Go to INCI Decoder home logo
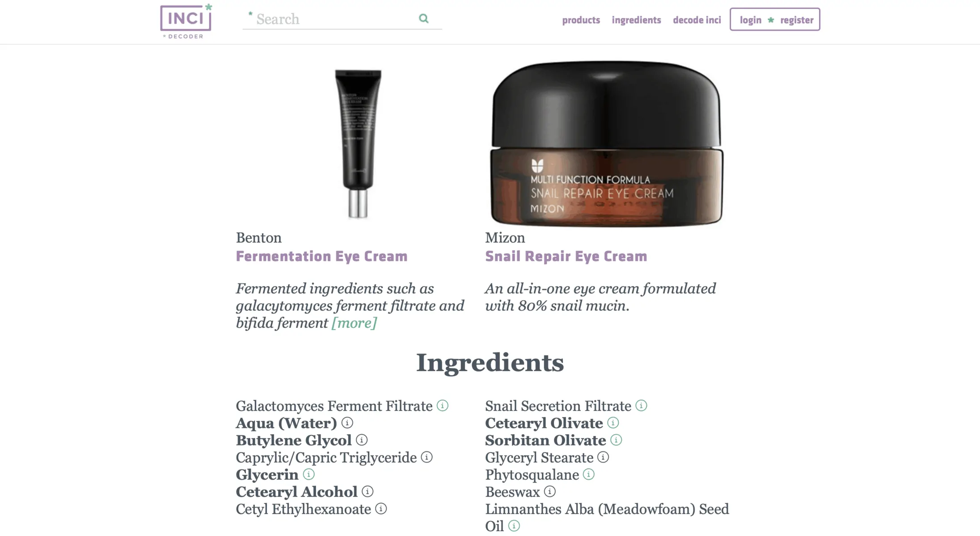This screenshot has height=536, width=980. coord(186,21)
